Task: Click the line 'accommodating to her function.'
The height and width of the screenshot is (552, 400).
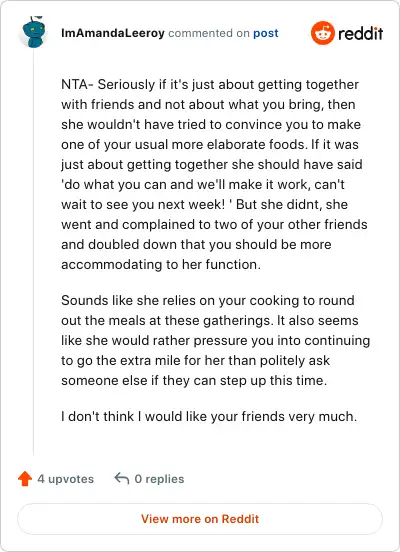Action: (161, 264)
